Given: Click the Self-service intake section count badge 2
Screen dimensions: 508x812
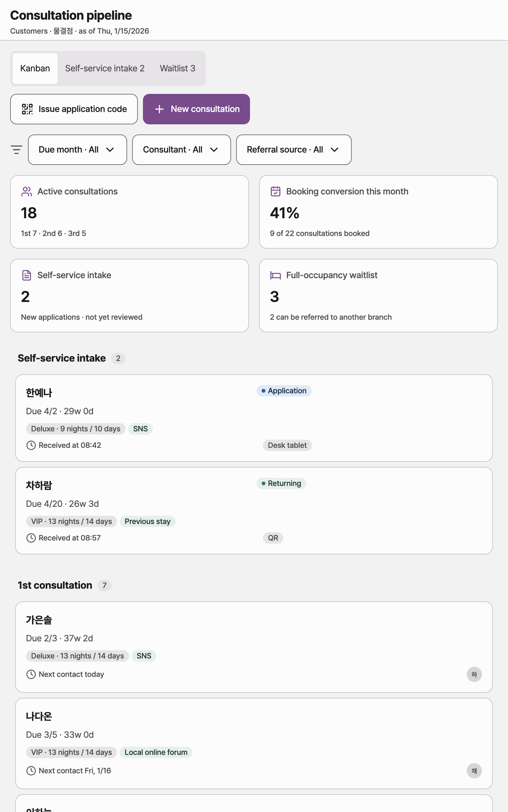Looking at the screenshot, I should pyautogui.click(x=118, y=358).
